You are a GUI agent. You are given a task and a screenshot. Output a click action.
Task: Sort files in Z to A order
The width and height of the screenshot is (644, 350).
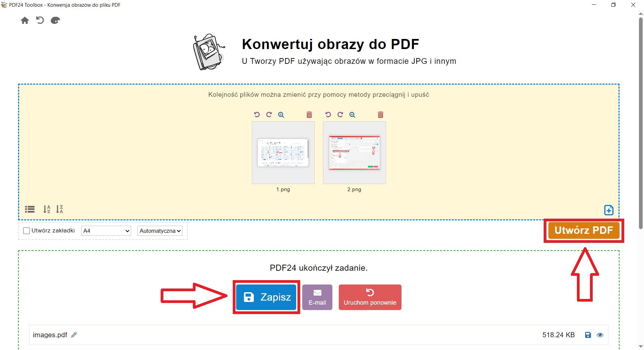pyautogui.click(x=59, y=209)
